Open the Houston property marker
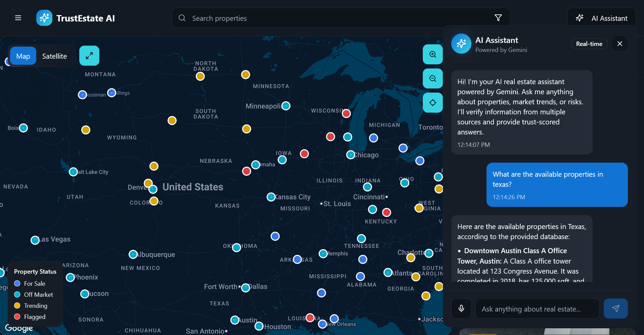Screen dimensions: 644x335 click(x=259, y=326)
